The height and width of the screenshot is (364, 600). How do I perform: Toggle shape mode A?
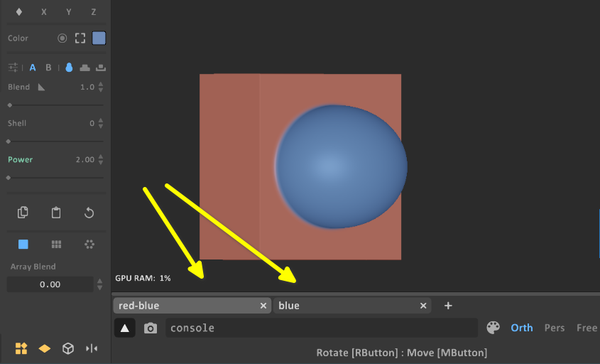pos(33,68)
